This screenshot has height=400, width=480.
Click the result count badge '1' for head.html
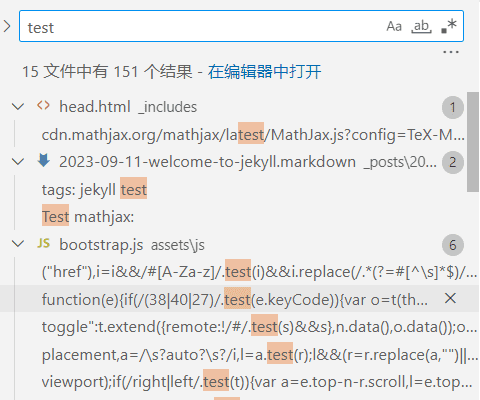[x=453, y=107]
